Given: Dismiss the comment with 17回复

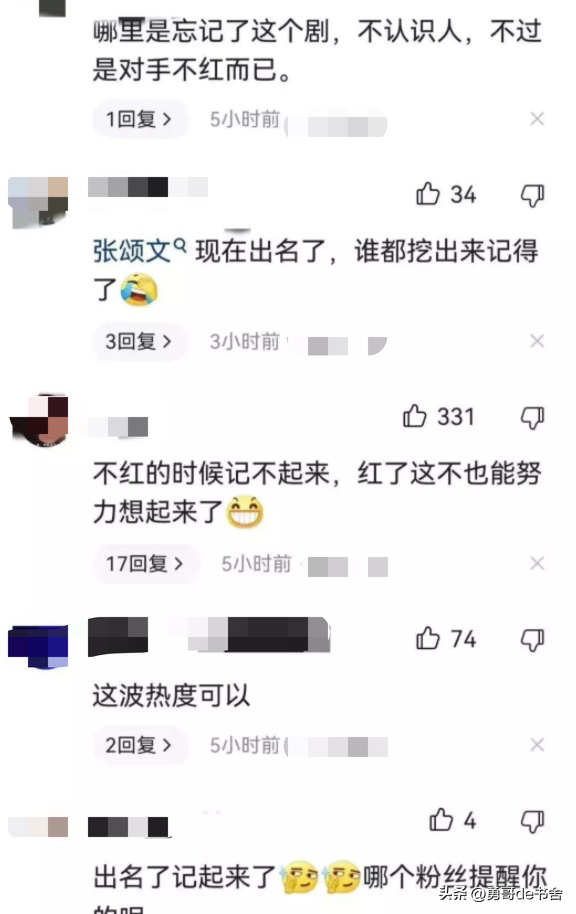Looking at the screenshot, I should coord(537,564).
